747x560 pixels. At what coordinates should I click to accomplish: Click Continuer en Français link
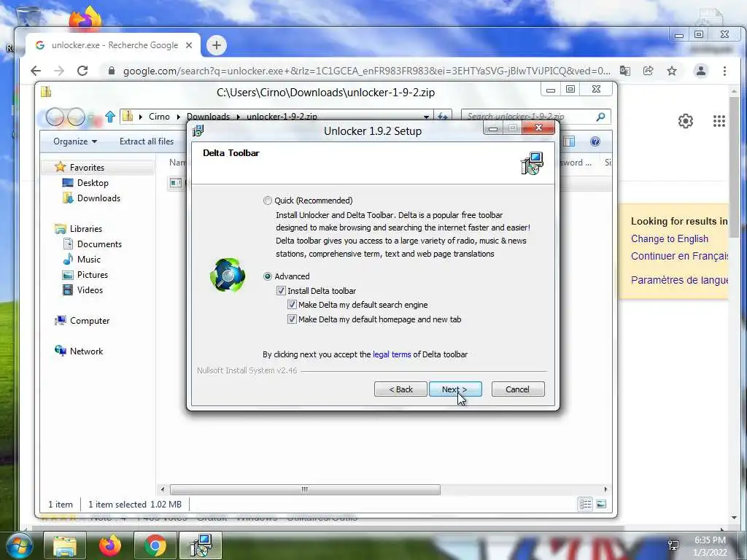[679, 256]
